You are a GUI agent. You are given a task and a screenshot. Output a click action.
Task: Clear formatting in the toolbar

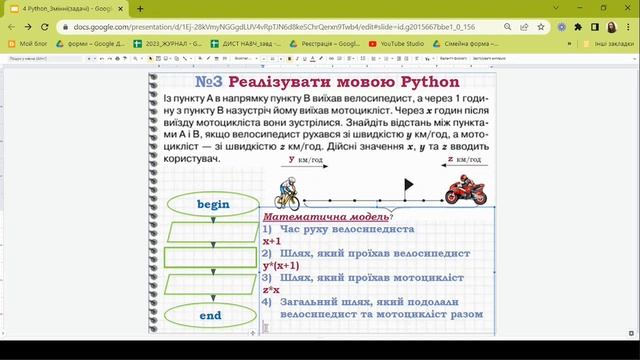tap(417, 59)
